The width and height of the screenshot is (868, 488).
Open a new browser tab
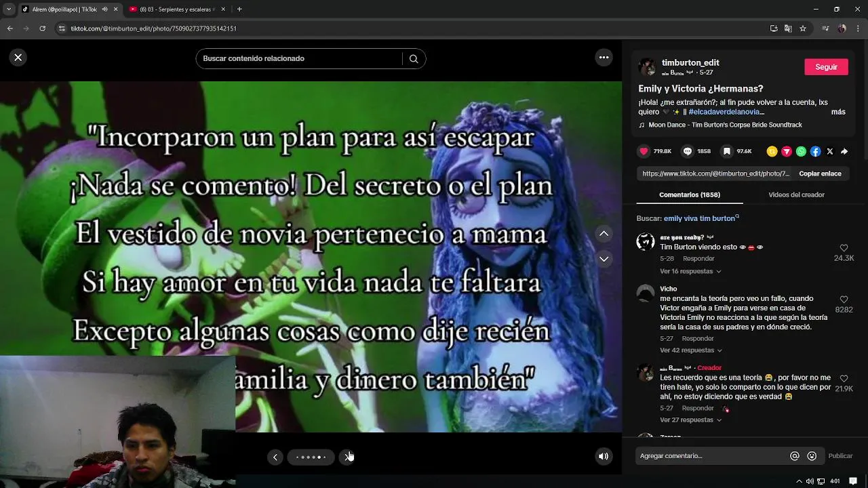(239, 9)
